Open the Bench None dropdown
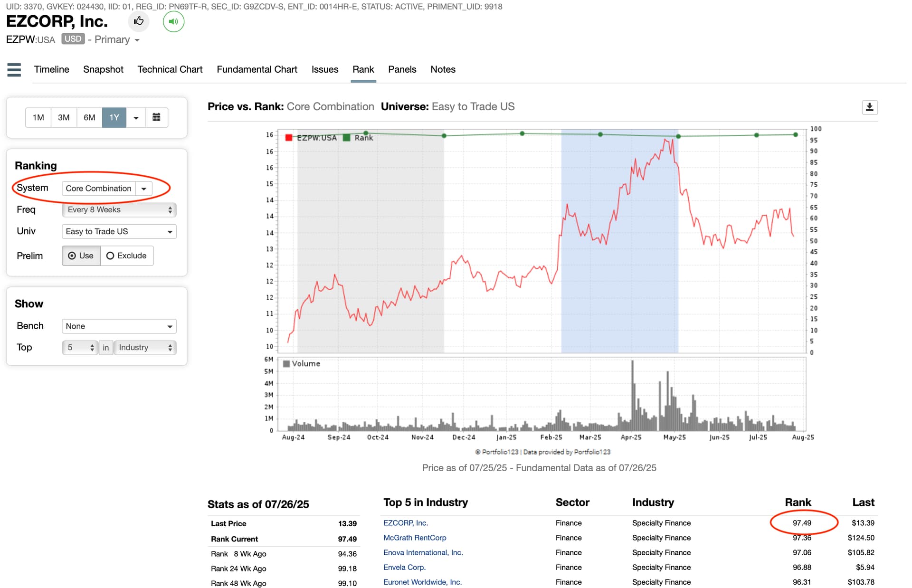912x588 pixels. click(119, 326)
